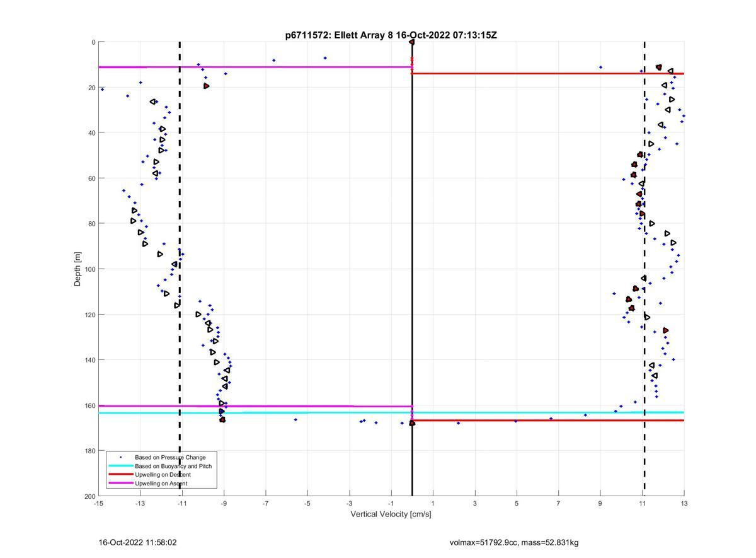Click legend entry 'Upwelling on Ascent'
The width and height of the screenshot is (756, 558).
[161, 484]
